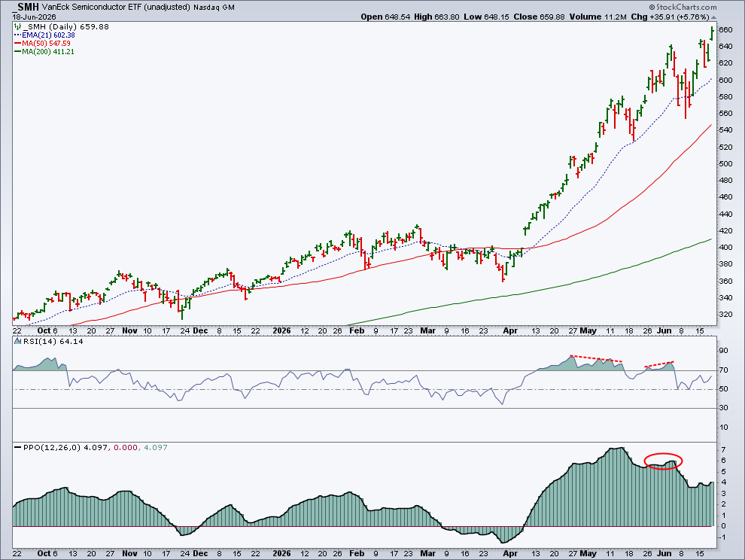Click the up-triangle icon after the change percent
The height and width of the screenshot is (560, 745).
[713, 17]
